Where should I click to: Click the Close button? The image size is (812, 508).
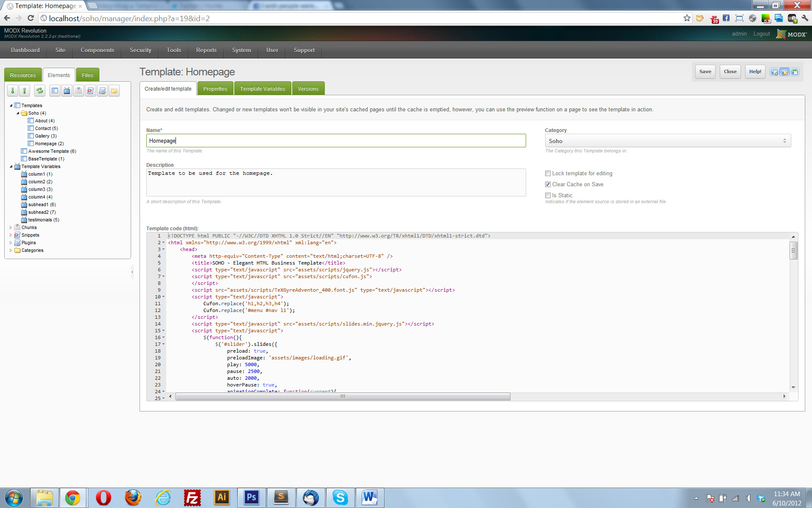click(x=730, y=72)
